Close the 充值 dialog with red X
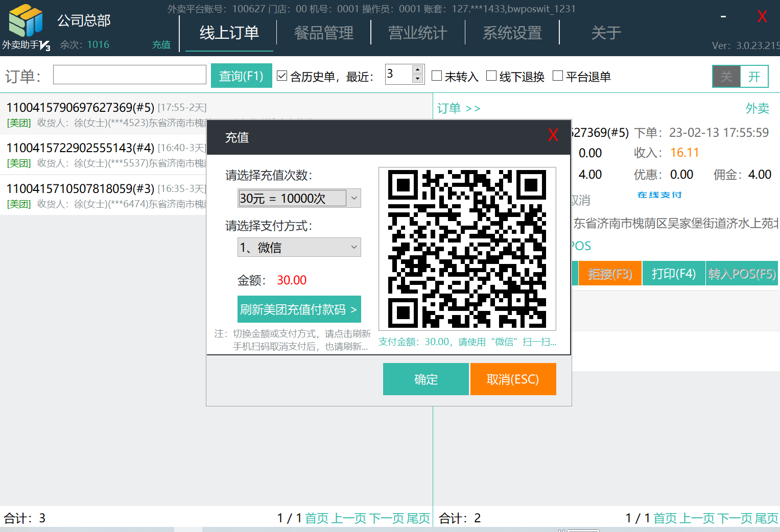Viewport: 780px width, 532px height. point(553,135)
